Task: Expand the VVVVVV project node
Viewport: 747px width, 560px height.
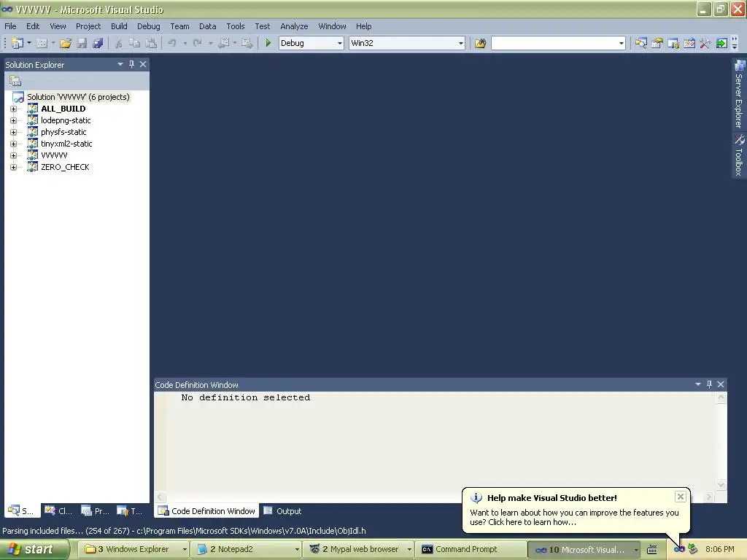Action: [x=13, y=156]
